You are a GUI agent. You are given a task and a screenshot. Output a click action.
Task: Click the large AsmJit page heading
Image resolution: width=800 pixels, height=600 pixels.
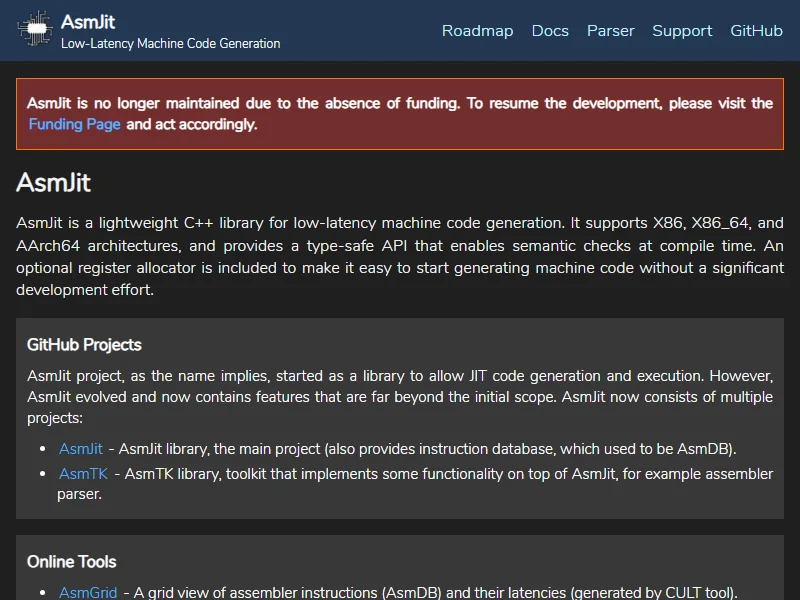pos(54,183)
